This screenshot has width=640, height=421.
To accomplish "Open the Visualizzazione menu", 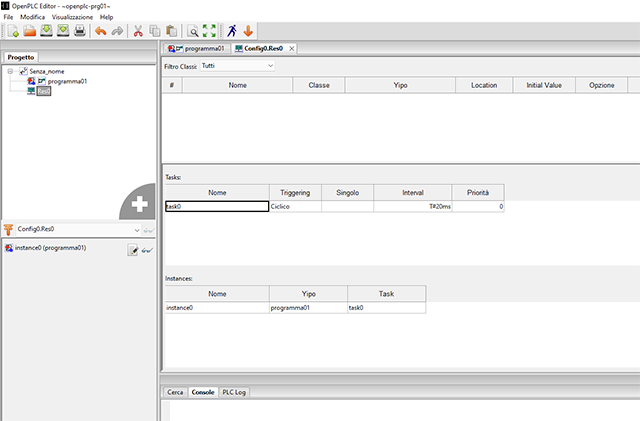I will pyautogui.click(x=72, y=17).
